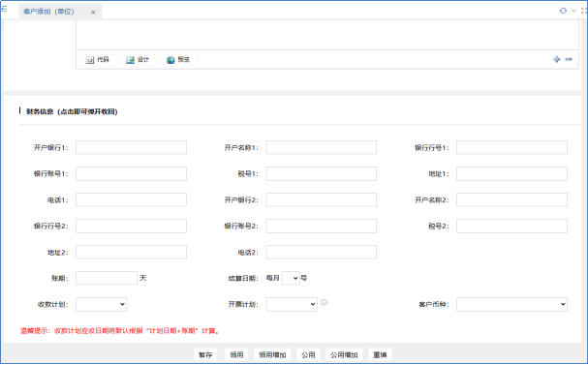The width and height of the screenshot is (588, 365).
Task: Click the 重填 reset button
Action: [x=380, y=355]
